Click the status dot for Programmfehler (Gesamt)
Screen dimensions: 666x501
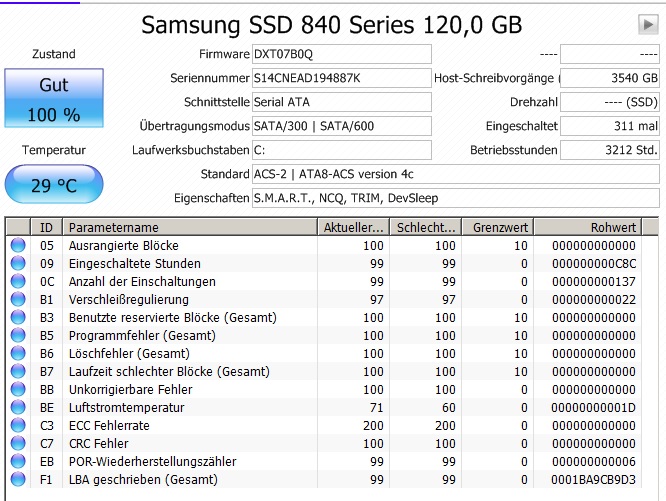pyautogui.click(x=18, y=335)
